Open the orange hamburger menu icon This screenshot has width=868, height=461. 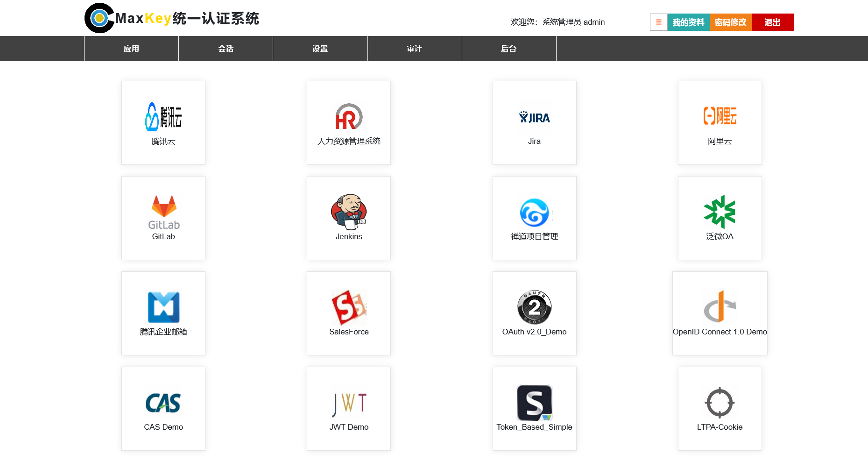(659, 22)
